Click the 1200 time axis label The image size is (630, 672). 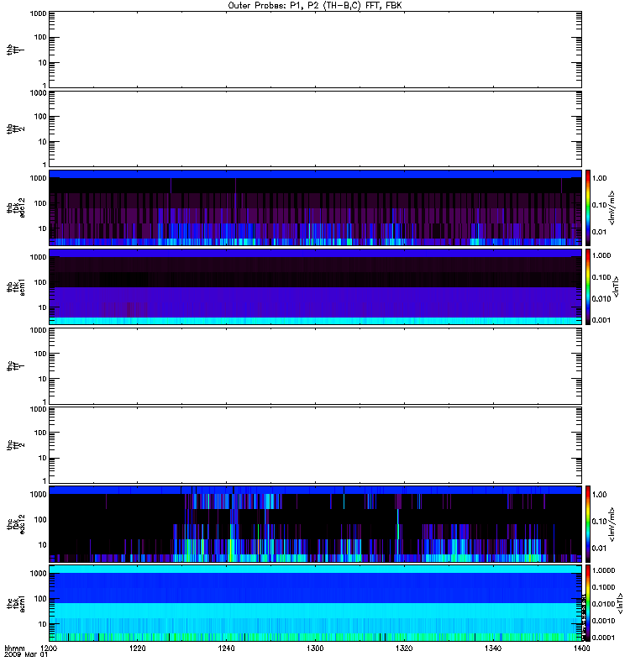pos(49,648)
